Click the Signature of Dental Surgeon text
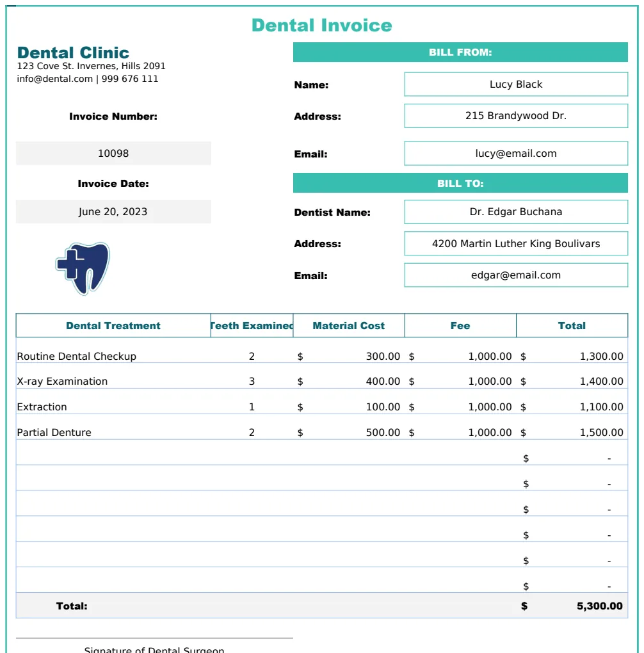The height and width of the screenshot is (653, 644). (154, 649)
